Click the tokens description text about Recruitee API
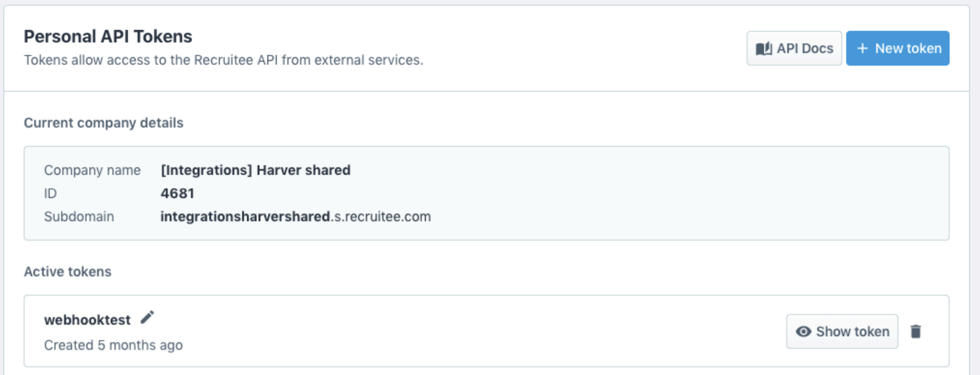 (224, 60)
